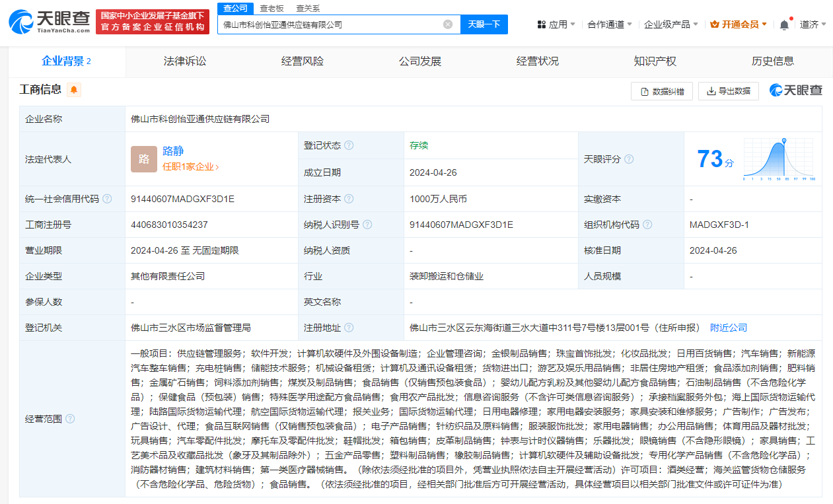
Task: Switch to the 法律诉讼 tab
Action: [x=184, y=61]
